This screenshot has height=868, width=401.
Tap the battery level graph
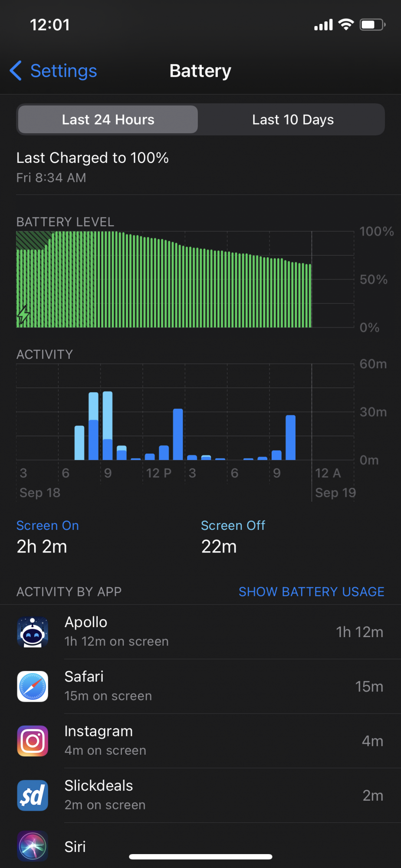click(x=164, y=279)
